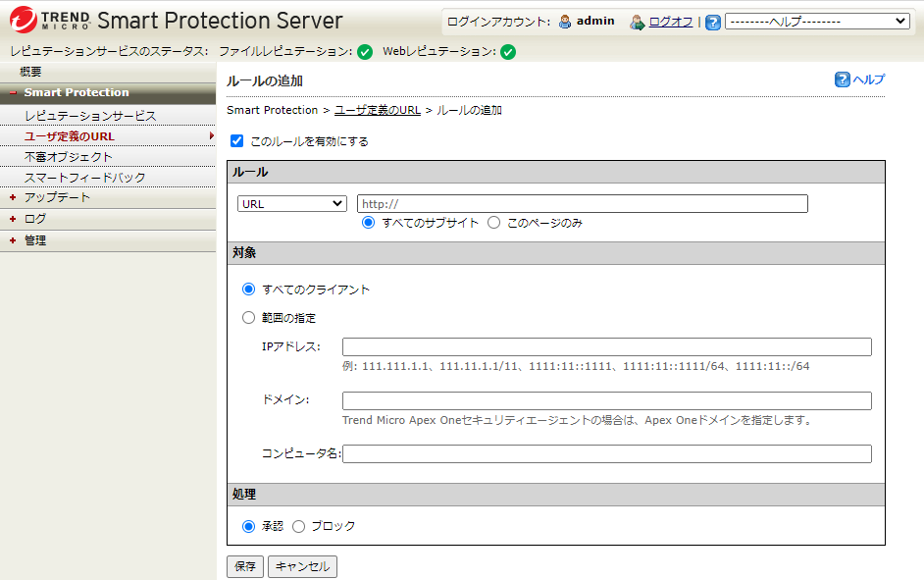Click the Trend Micro logo icon
The width and height of the screenshot is (924, 580).
(x=25, y=21)
